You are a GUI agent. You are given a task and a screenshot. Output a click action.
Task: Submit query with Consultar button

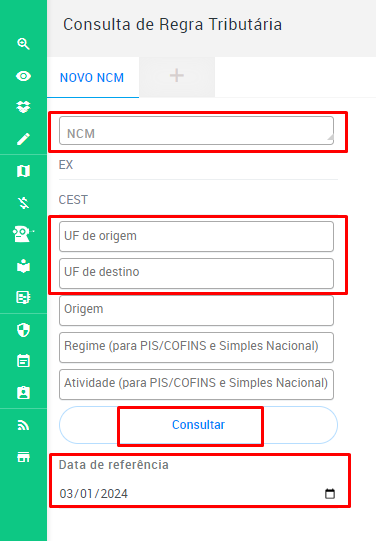coord(198,425)
